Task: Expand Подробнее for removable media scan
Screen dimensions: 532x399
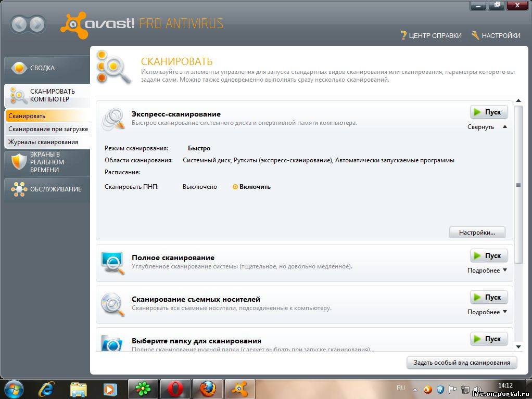Action: coord(487,312)
